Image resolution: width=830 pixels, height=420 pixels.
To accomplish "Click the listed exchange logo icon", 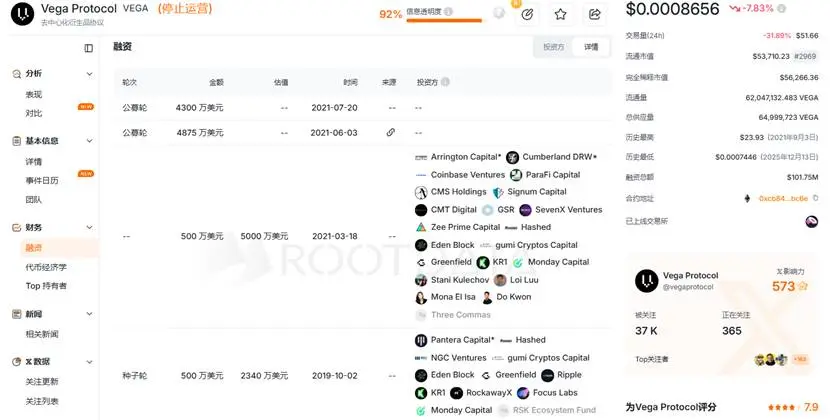I will pos(811,221).
